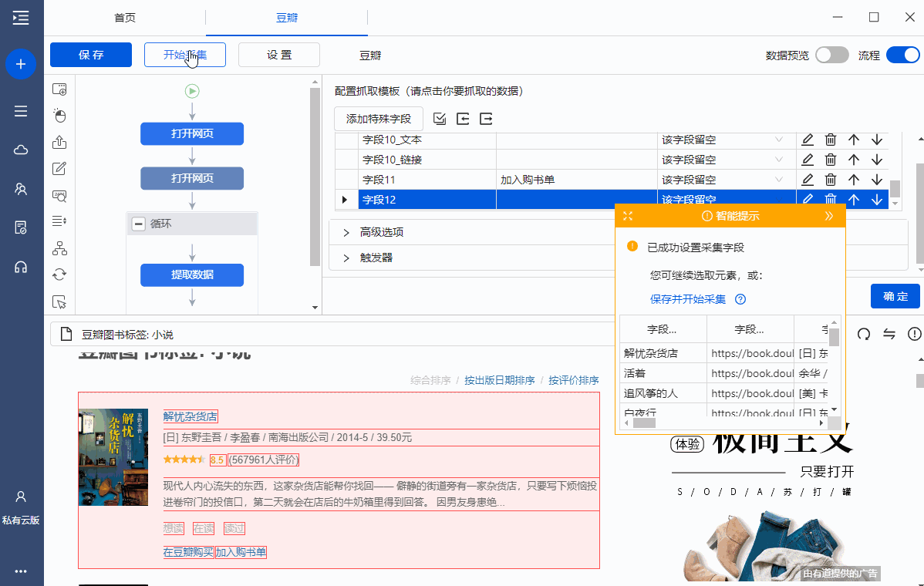Image resolution: width=924 pixels, height=586 pixels.
Task: Open the headset support icon
Action: pyautogui.click(x=21, y=268)
